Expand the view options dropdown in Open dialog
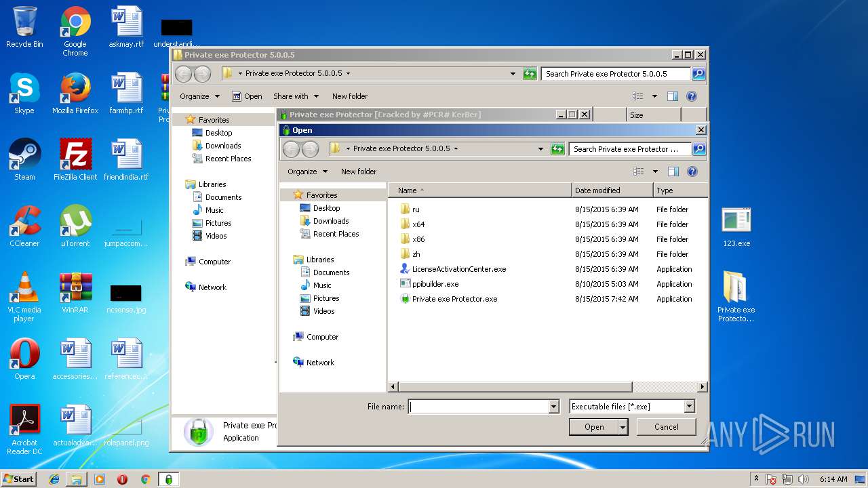Screen dimensions: 868x488 [654, 171]
